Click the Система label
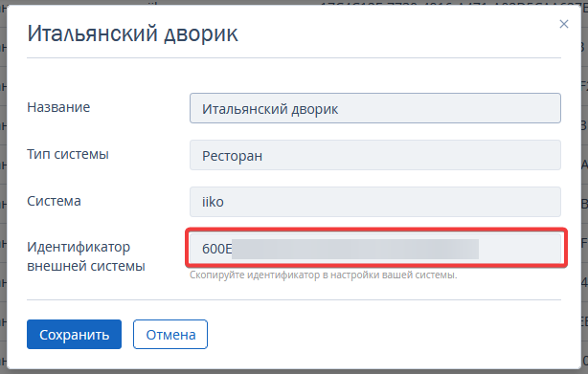This screenshot has width=588, height=374. (x=54, y=201)
